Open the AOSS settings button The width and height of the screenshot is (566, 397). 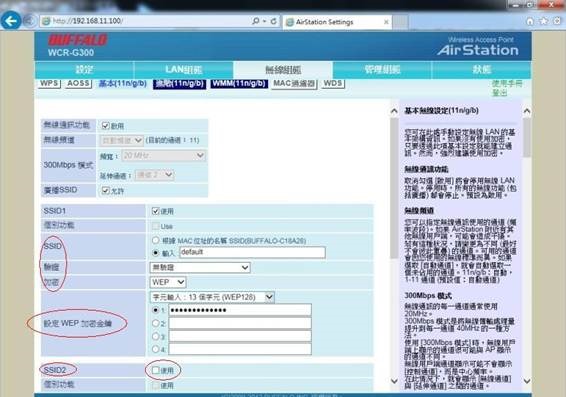point(78,83)
